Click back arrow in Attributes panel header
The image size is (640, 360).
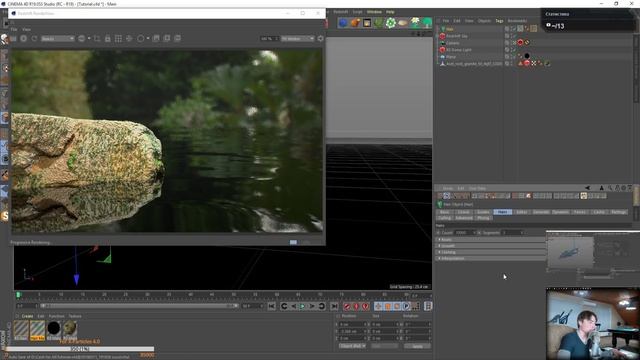click(x=587, y=188)
